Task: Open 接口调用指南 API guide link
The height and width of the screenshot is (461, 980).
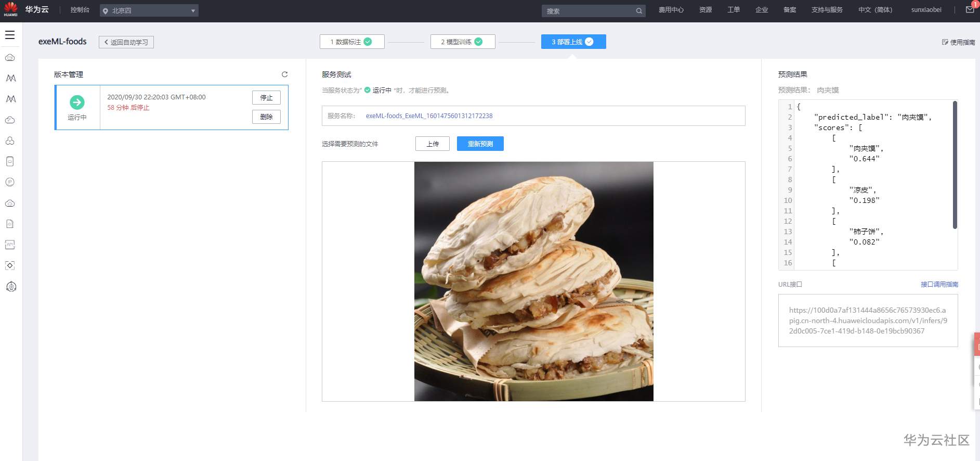Action: [939, 284]
